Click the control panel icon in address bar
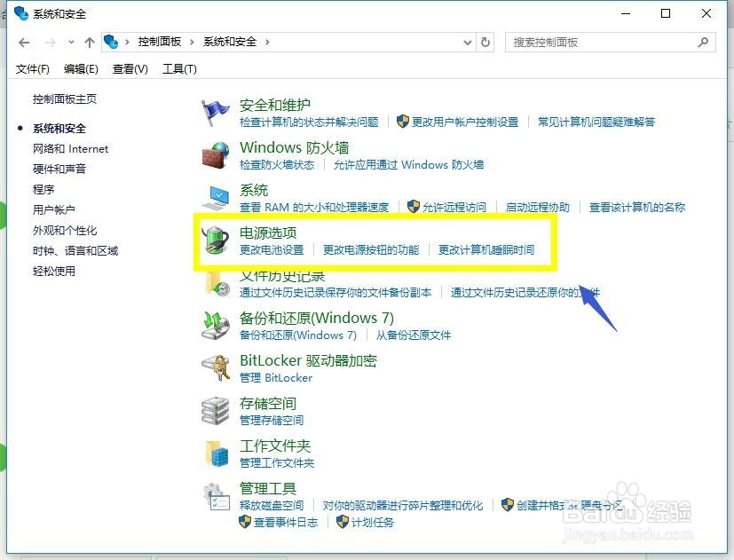 [x=111, y=42]
